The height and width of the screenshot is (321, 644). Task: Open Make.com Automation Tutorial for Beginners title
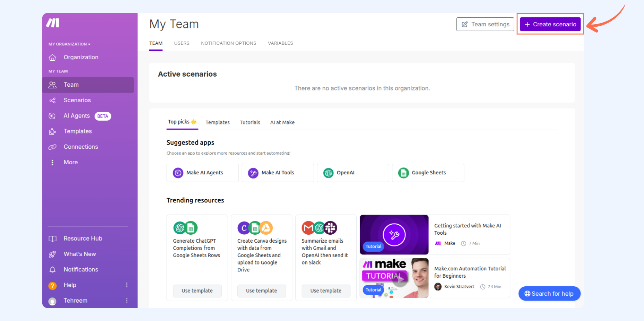coord(470,272)
